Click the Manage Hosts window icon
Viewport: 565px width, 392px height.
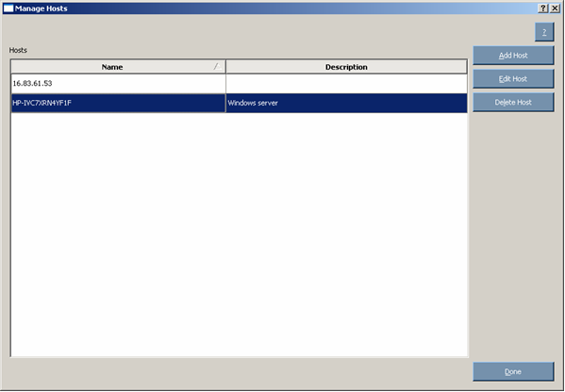(x=8, y=8)
